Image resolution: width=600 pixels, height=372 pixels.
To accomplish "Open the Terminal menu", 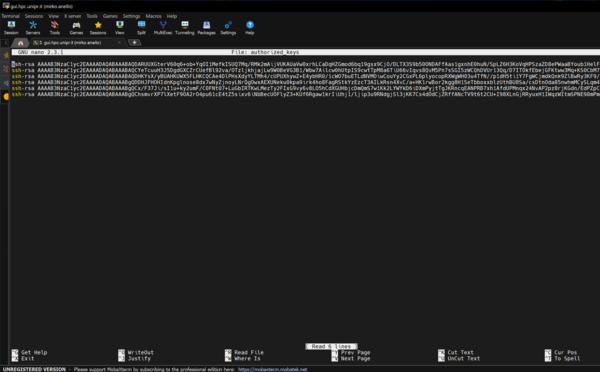I will (10, 16).
